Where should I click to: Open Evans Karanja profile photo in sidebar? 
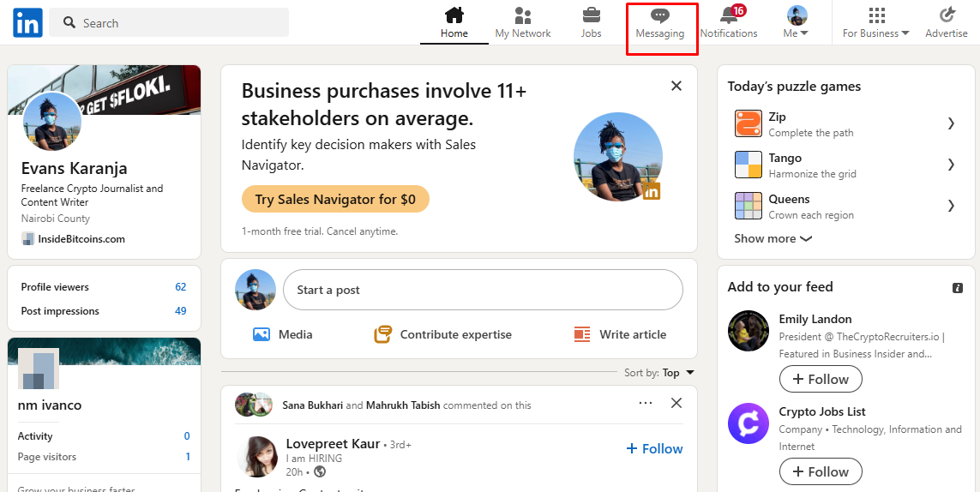52,121
